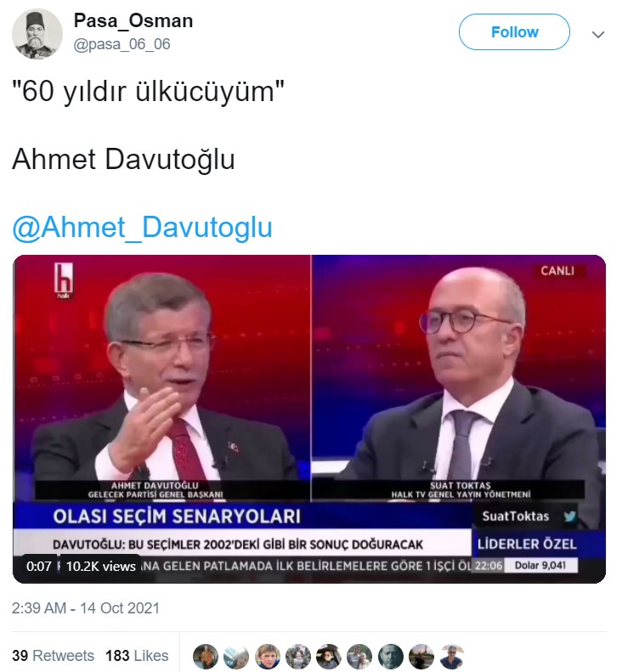Click the third liker avatar

click(268, 657)
